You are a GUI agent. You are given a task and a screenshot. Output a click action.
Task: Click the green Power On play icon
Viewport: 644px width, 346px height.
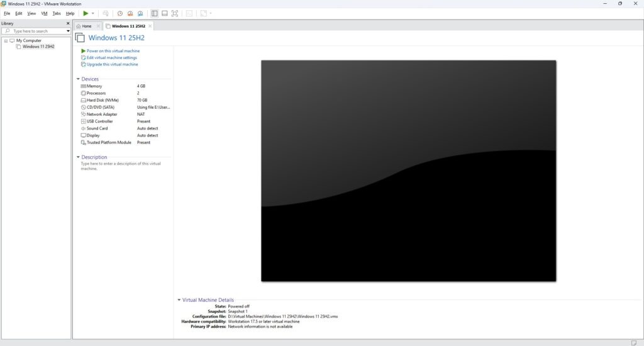pos(86,13)
